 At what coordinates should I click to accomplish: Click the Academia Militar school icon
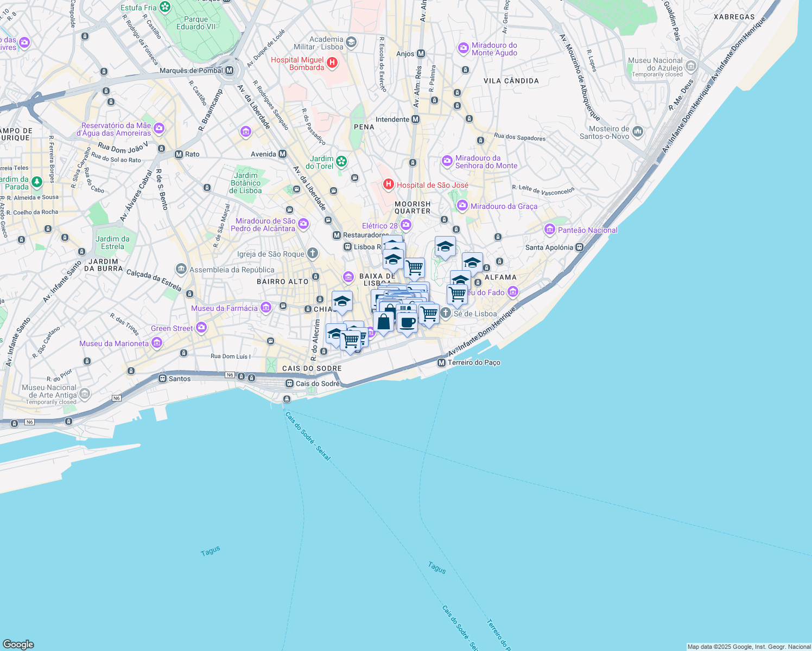(x=351, y=42)
